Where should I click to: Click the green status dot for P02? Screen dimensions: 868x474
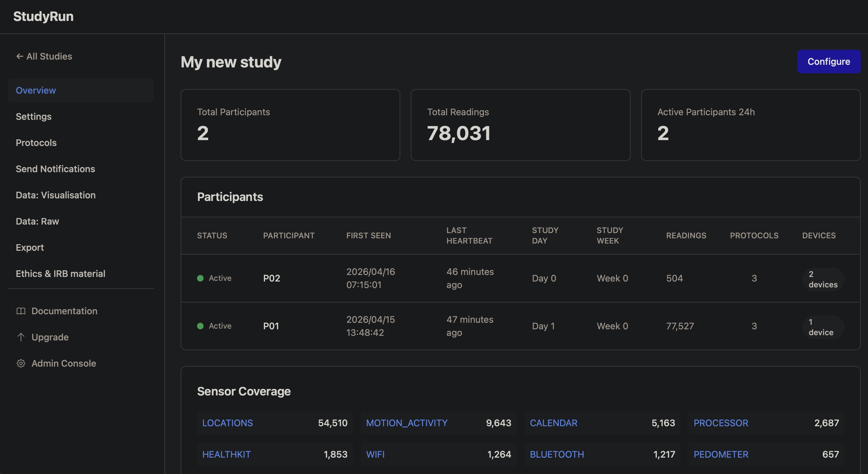click(200, 278)
